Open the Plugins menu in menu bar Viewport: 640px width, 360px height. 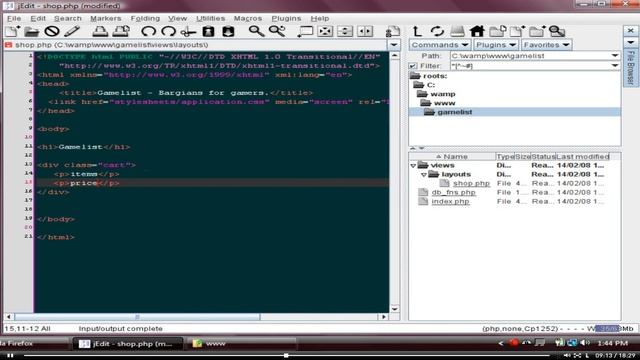tap(286, 18)
